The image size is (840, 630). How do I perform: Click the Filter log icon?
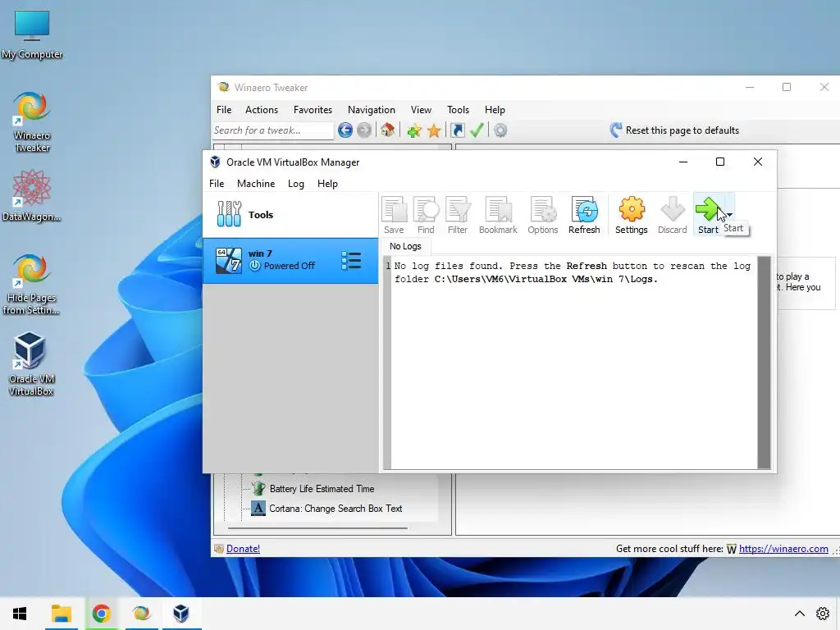[x=458, y=215]
